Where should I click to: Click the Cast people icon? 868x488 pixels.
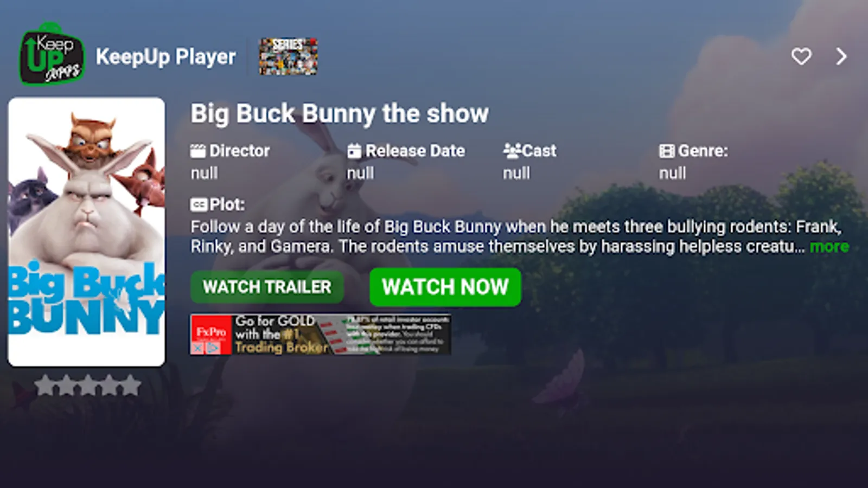512,151
